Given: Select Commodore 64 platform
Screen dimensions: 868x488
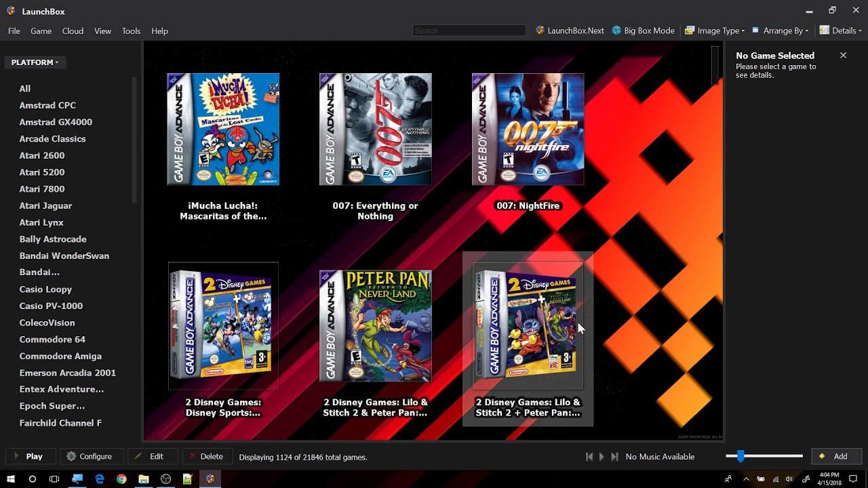Looking at the screenshot, I should tap(52, 339).
